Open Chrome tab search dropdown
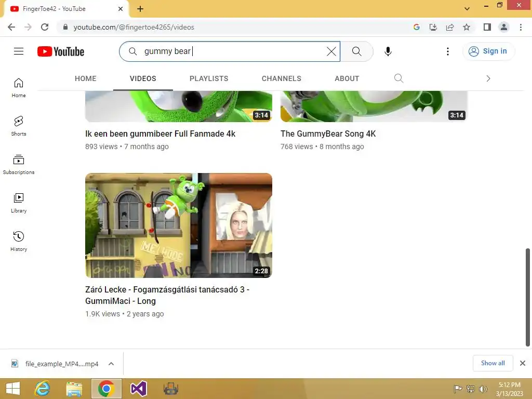 tap(467, 9)
